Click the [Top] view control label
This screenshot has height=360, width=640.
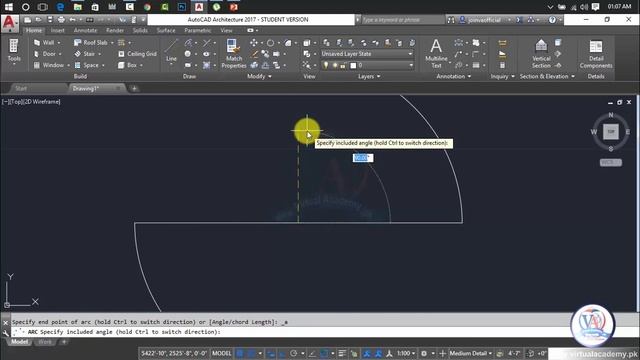(x=16, y=102)
